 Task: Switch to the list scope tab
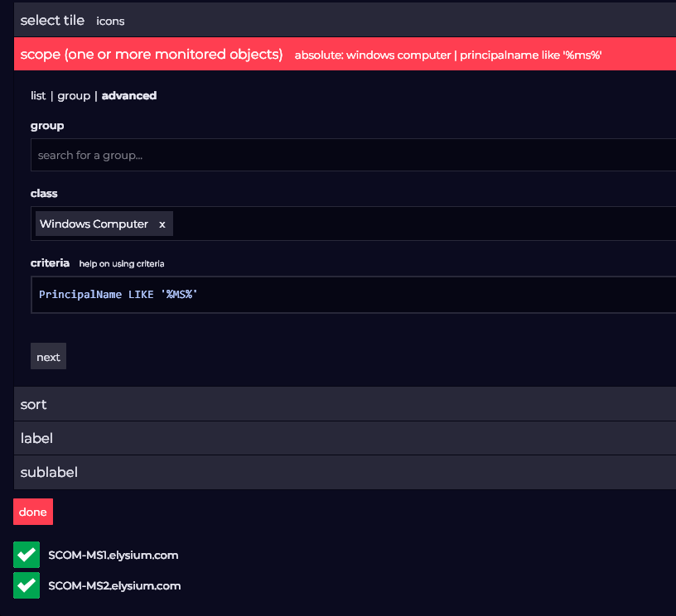tap(38, 96)
